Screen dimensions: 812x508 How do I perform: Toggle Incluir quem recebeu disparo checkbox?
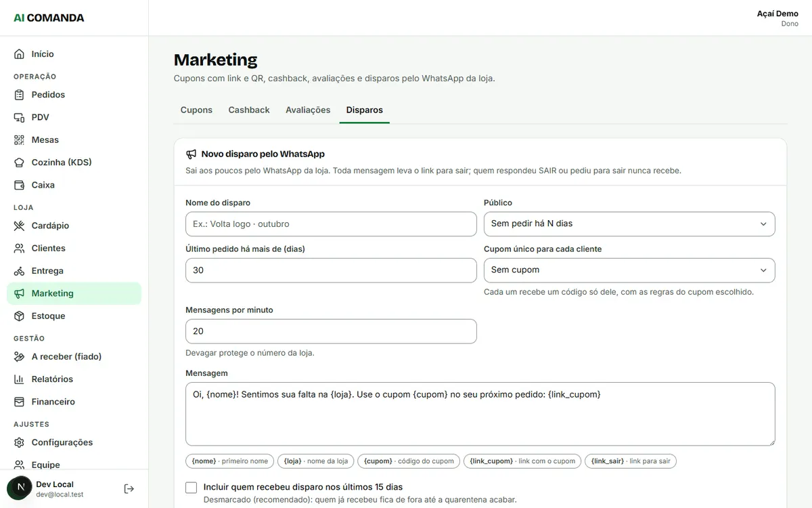(x=191, y=487)
